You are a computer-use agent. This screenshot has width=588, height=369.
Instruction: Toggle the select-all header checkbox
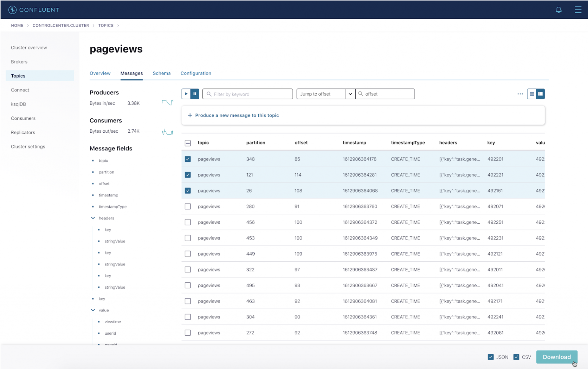pos(188,143)
